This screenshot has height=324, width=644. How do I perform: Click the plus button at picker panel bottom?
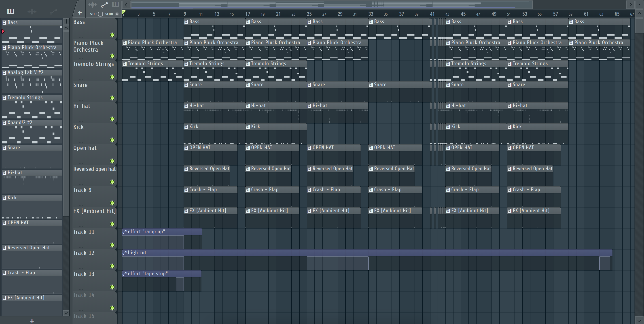(32, 321)
